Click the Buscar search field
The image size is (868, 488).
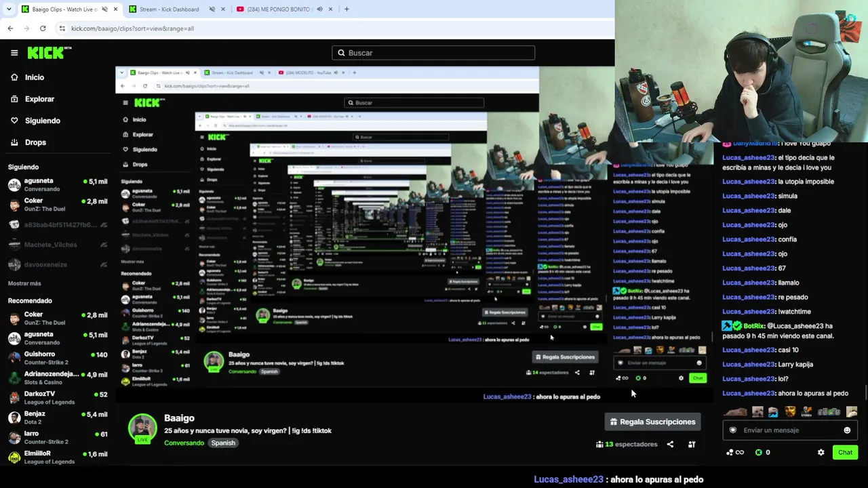pos(433,53)
